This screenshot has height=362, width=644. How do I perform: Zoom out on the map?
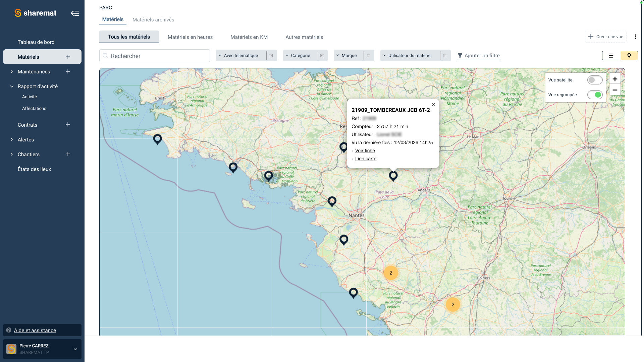(x=615, y=90)
